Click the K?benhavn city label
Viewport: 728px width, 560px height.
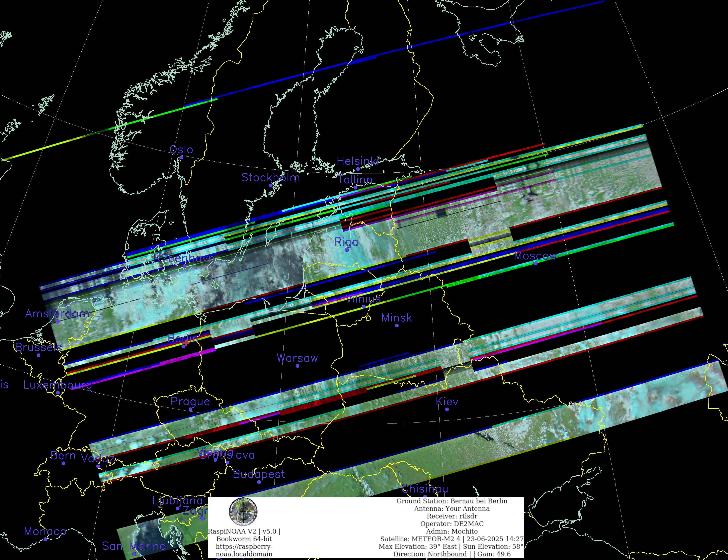(184, 258)
